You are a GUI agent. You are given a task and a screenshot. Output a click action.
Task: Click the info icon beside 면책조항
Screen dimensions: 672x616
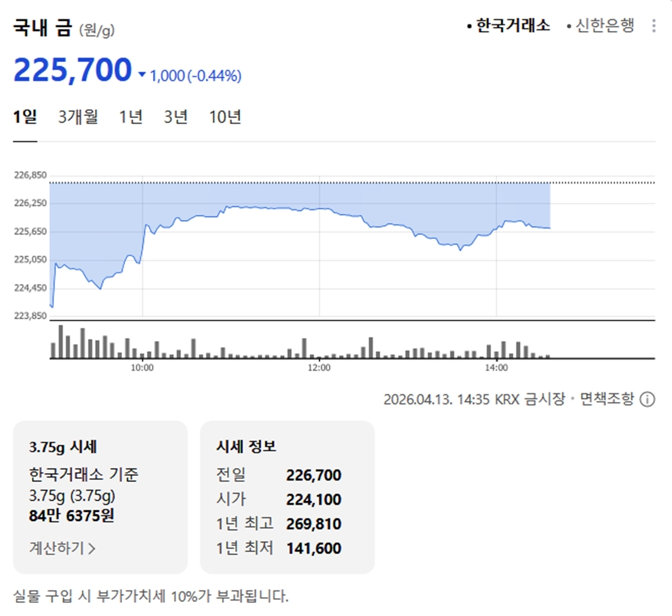click(x=647, y=399)
